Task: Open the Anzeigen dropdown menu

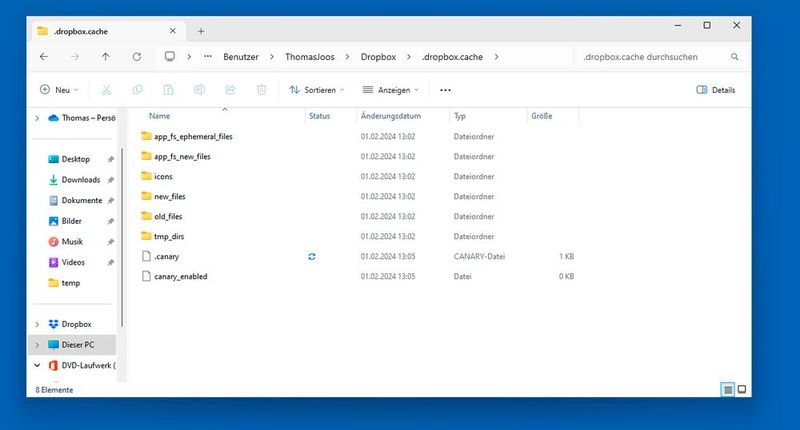Action: tap(392, 90)
